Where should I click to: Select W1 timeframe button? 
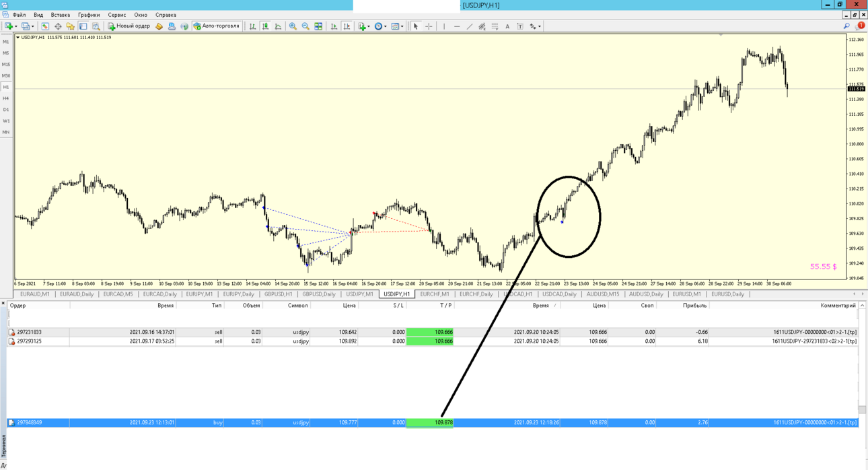point(6,121)
